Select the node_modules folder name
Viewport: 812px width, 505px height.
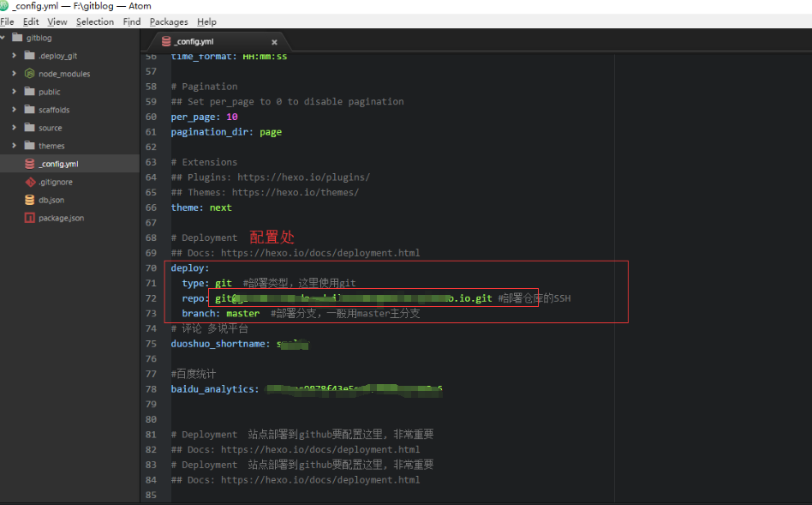64,74
